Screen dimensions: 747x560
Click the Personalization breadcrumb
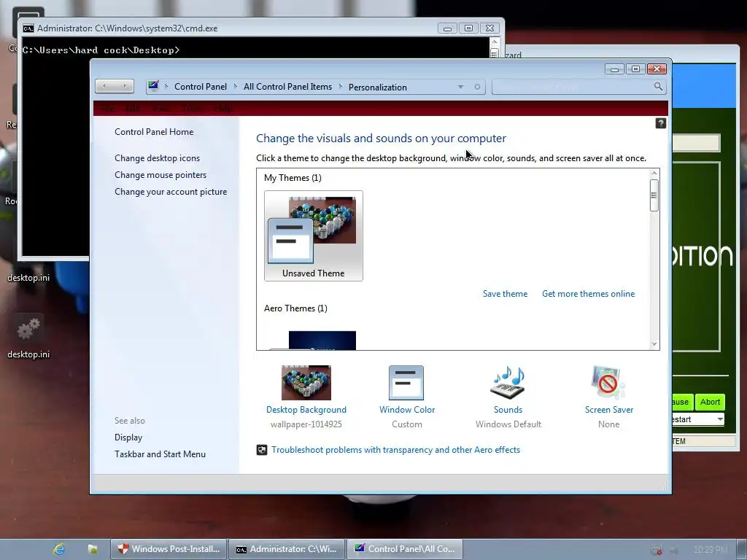coord(378,87)
